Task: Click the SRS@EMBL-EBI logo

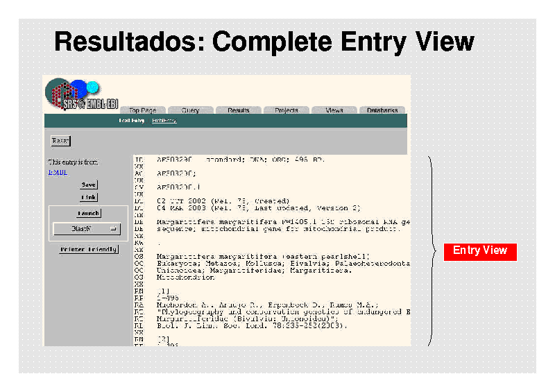Action: coord(74,96)
